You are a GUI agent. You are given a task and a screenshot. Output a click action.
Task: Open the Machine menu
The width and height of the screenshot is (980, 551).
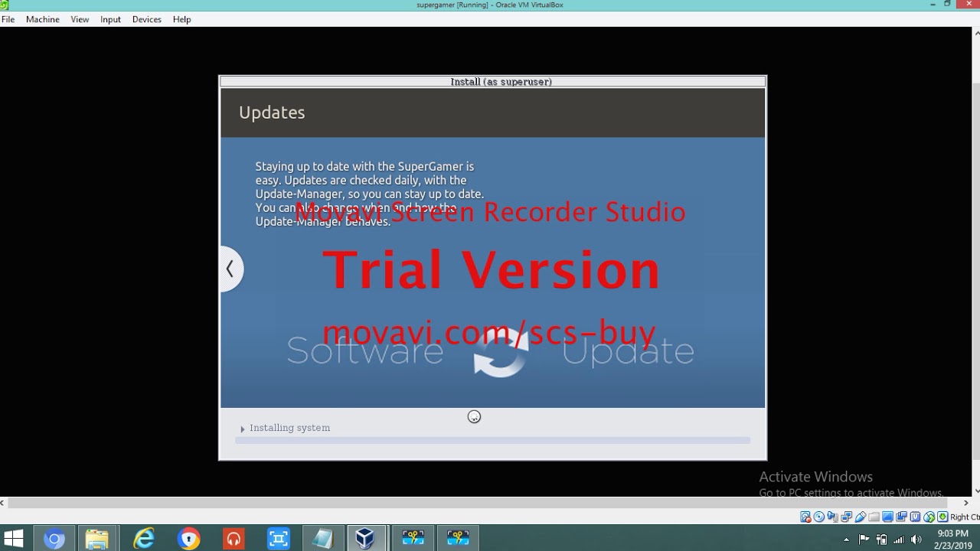[42, 19]
